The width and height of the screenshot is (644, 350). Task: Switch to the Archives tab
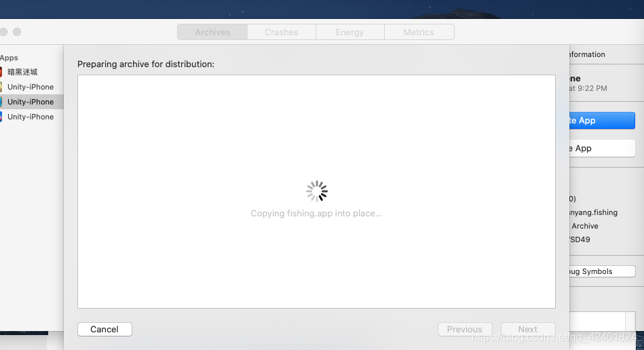[x=212, y=32]
